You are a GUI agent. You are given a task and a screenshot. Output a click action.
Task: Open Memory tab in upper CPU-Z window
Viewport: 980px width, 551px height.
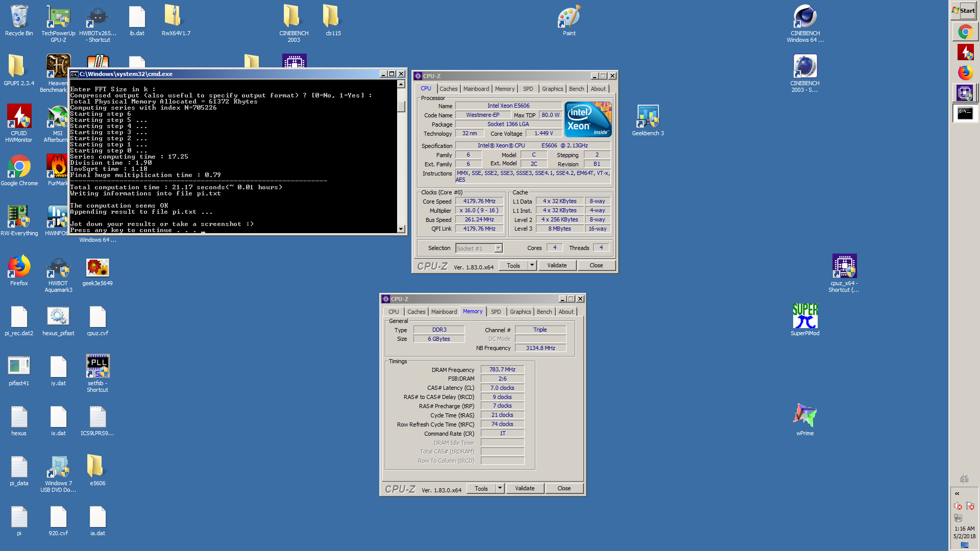pyautogui.click(x=505, y=89)
